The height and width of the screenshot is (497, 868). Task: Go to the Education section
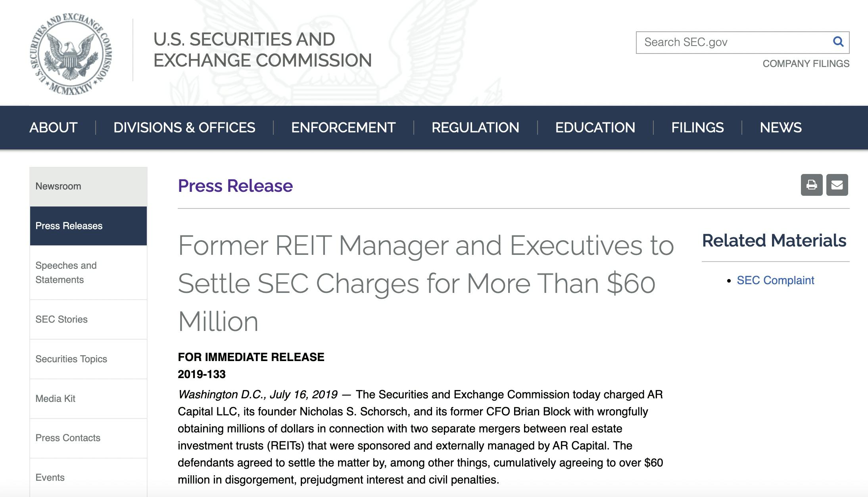tap(595, 128)
